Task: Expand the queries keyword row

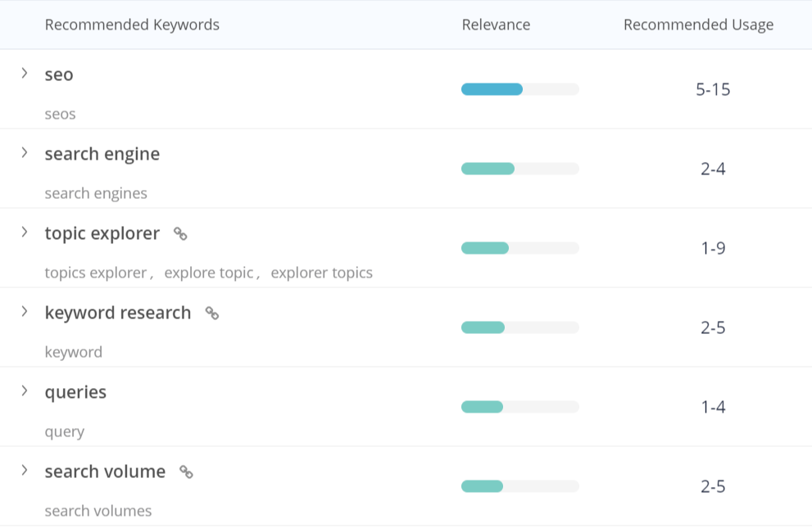Action: click(25, 391)
